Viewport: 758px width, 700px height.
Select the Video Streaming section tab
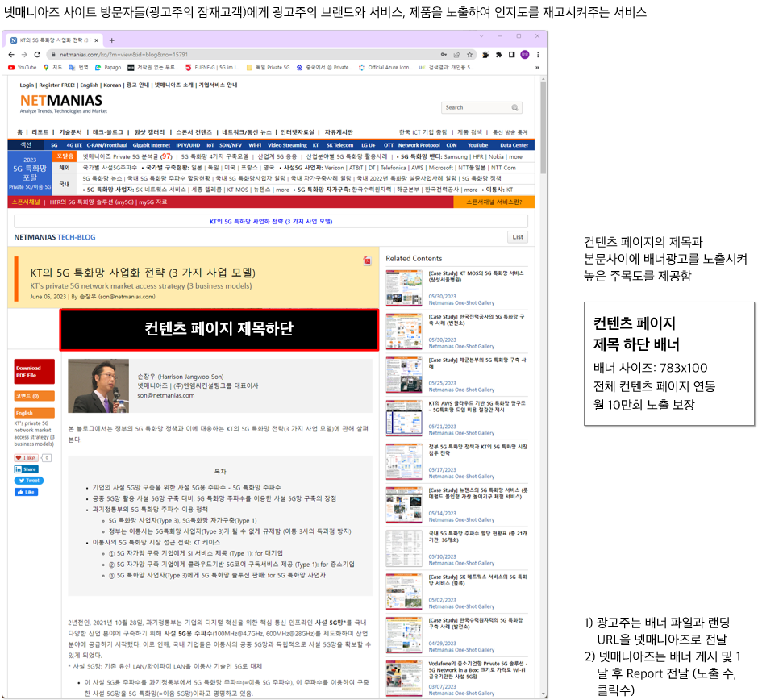[287, 145]
